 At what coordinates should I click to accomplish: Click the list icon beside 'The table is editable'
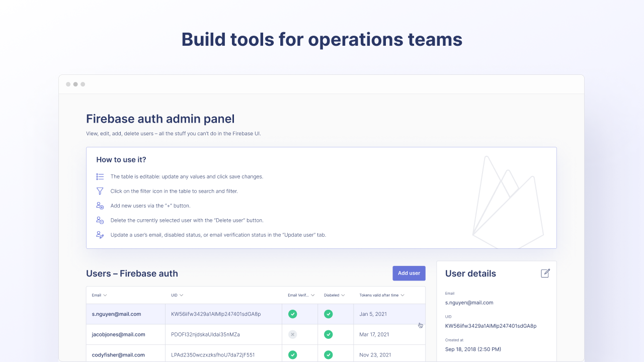[x=100, y=176]
